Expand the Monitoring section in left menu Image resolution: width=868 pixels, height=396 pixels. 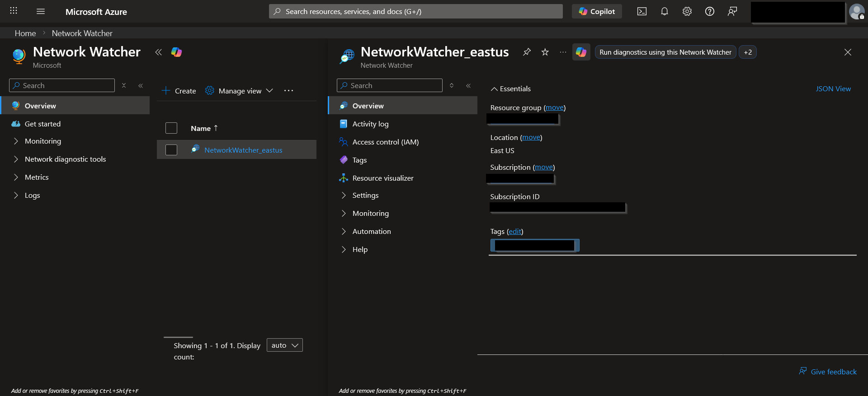click(x=16, y=141)
